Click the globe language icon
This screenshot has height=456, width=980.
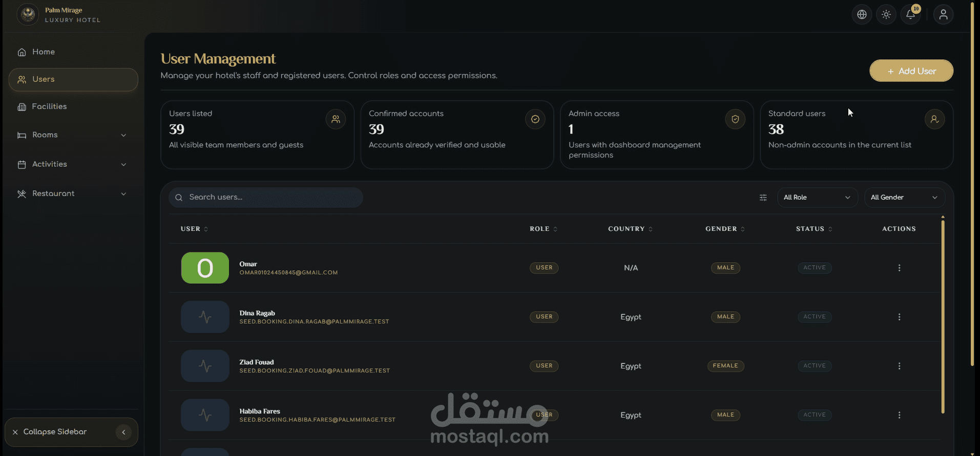pyautogui.click(x=862, y=14)
